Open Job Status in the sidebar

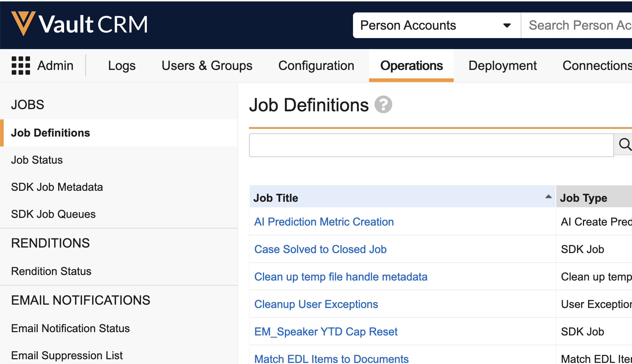[37, 160]
